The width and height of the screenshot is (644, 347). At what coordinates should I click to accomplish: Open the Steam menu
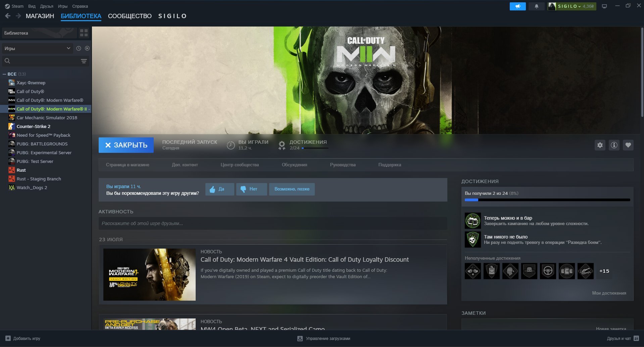tap(14, 6)
